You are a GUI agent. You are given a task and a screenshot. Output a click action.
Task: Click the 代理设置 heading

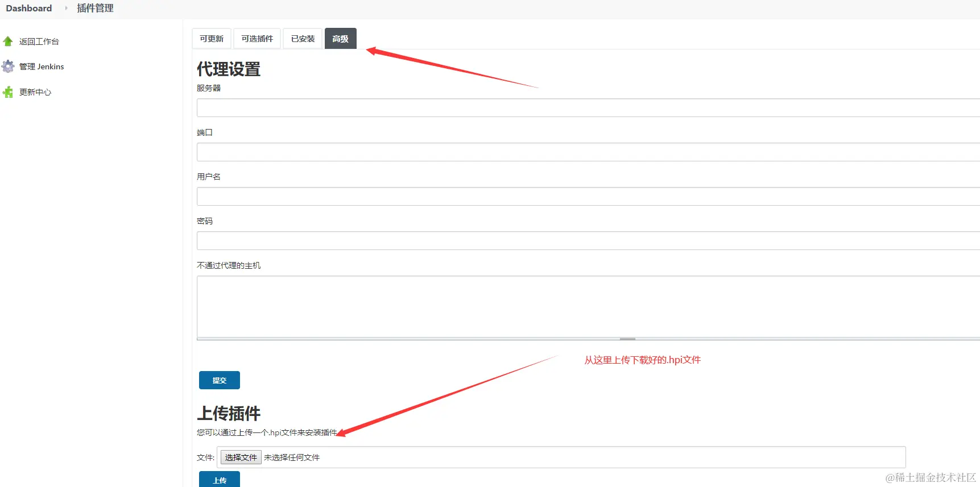[229, 69]
